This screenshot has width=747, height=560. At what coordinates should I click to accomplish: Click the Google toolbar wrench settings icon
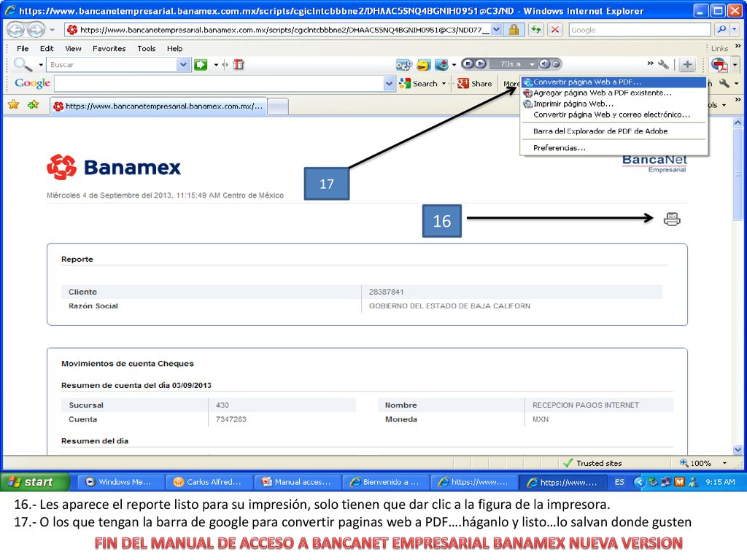coord(724,84)
